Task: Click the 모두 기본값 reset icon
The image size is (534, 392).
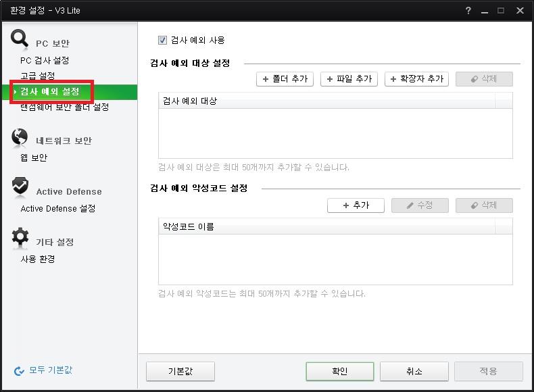Action: (x=19, y=370)
